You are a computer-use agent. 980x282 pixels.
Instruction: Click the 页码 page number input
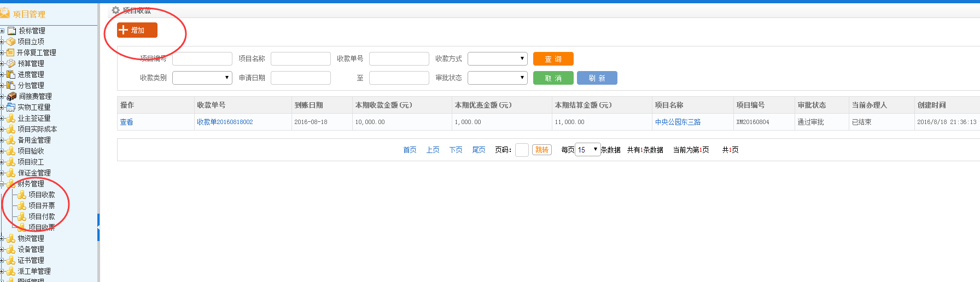[522, 150]
